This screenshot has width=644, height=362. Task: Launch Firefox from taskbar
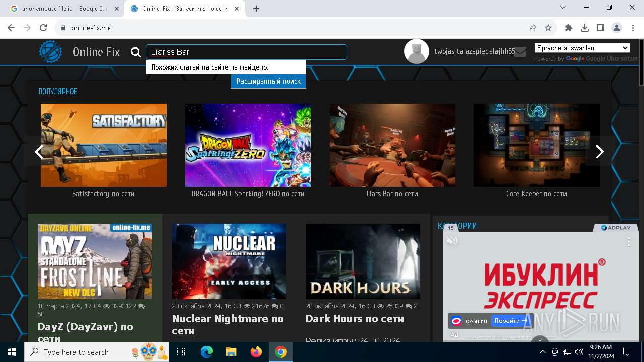[256, 352]
